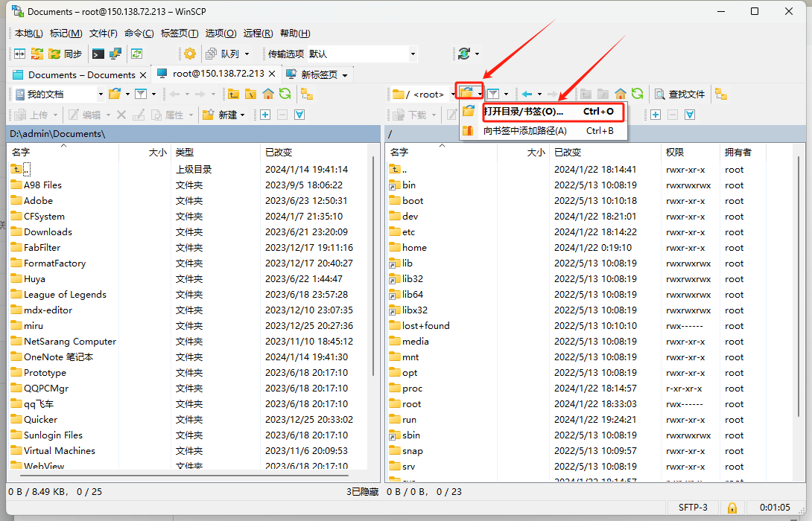Click the 队列 queue button
The height and width of the screenshot is (521, 812).
pos(223,54)
